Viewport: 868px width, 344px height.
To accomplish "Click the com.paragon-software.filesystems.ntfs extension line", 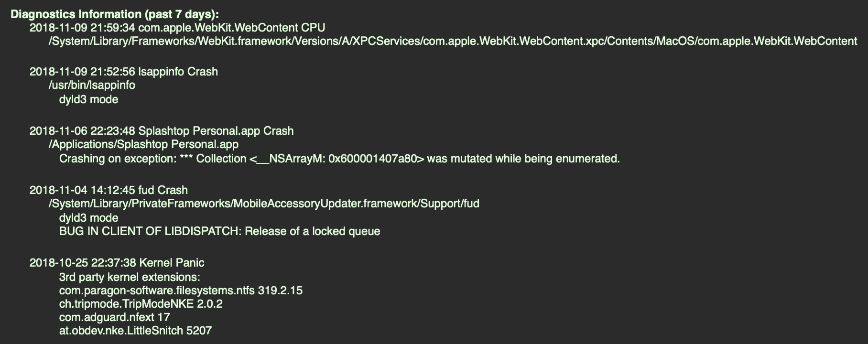I will [181, 290].
